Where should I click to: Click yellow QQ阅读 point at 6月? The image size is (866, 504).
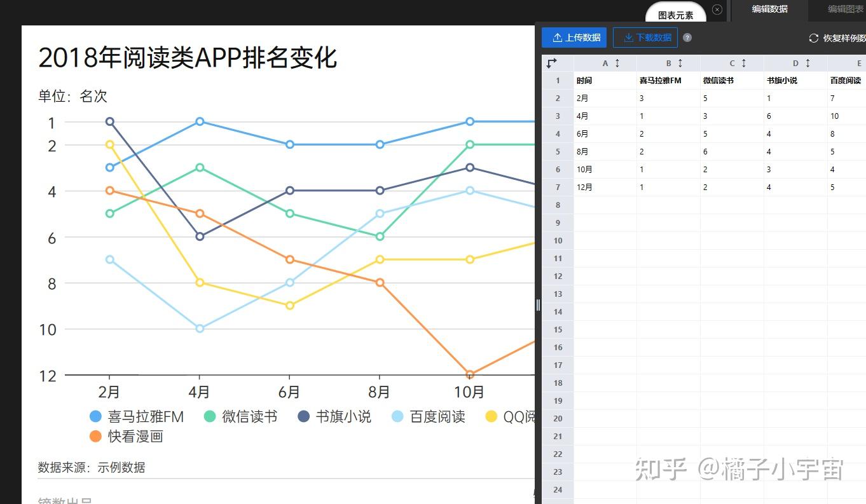290,306
